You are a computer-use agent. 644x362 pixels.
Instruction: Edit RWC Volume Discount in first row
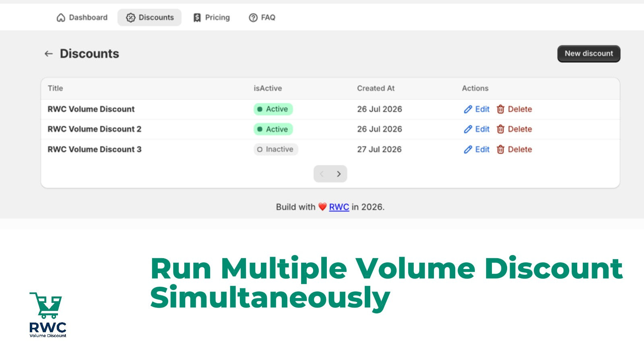tap(477, 109)
